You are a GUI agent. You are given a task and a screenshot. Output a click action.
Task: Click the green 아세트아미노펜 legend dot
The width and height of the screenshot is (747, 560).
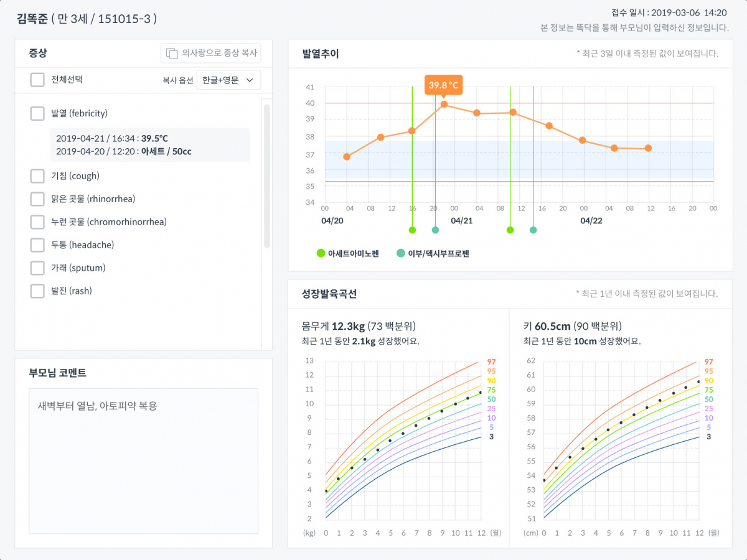[321, 253]
